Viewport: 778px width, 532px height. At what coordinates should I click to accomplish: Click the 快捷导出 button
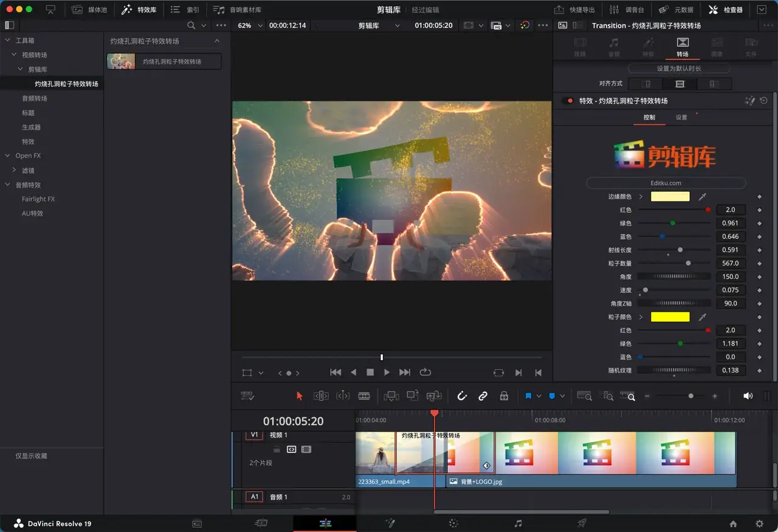pyautogui.click(x=575, y=10)
